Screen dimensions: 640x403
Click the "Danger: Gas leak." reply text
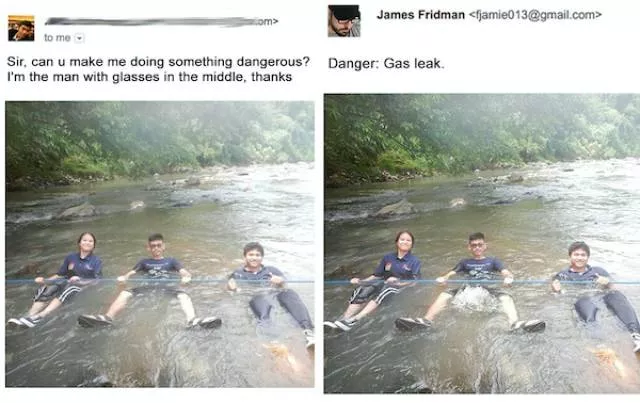(386, 64)
